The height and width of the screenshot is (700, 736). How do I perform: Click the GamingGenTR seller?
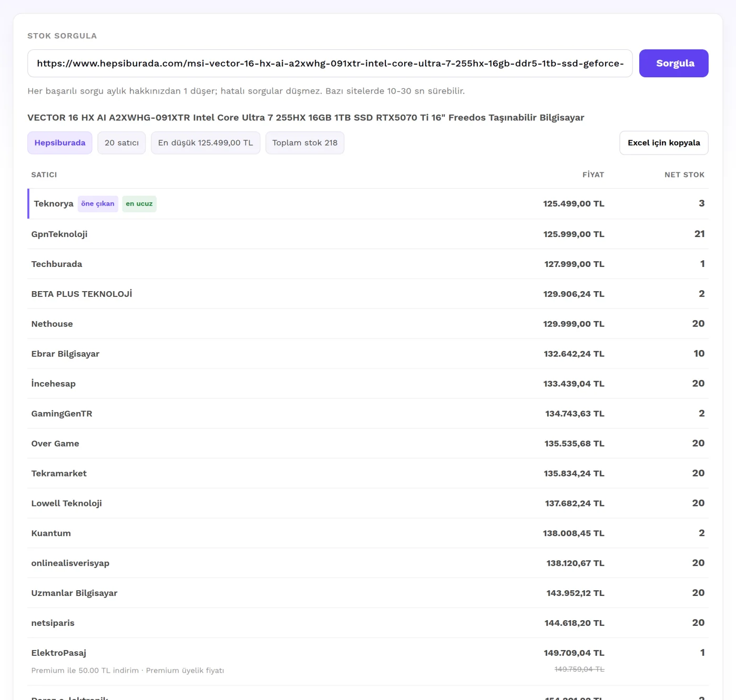coord(62,414)
